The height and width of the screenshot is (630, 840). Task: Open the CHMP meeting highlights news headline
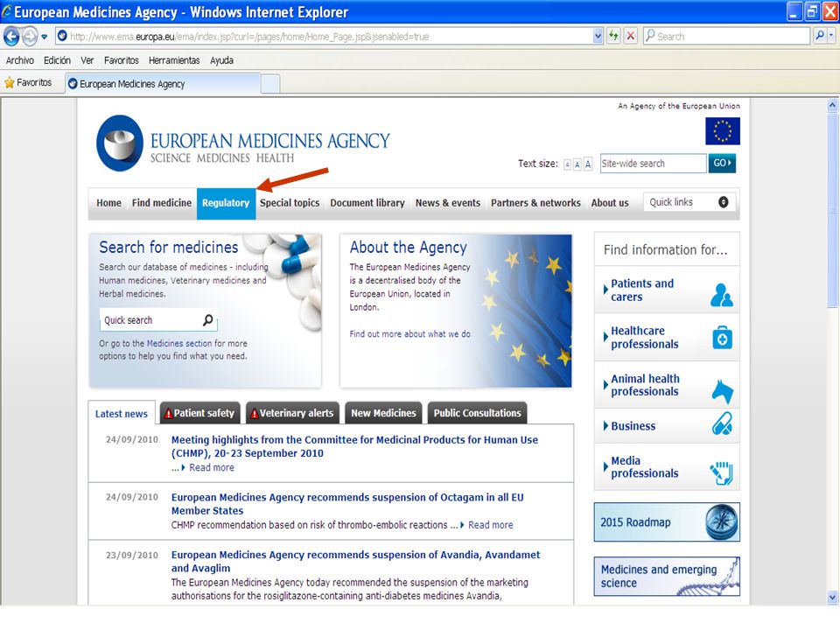click(x=354, y=447)
